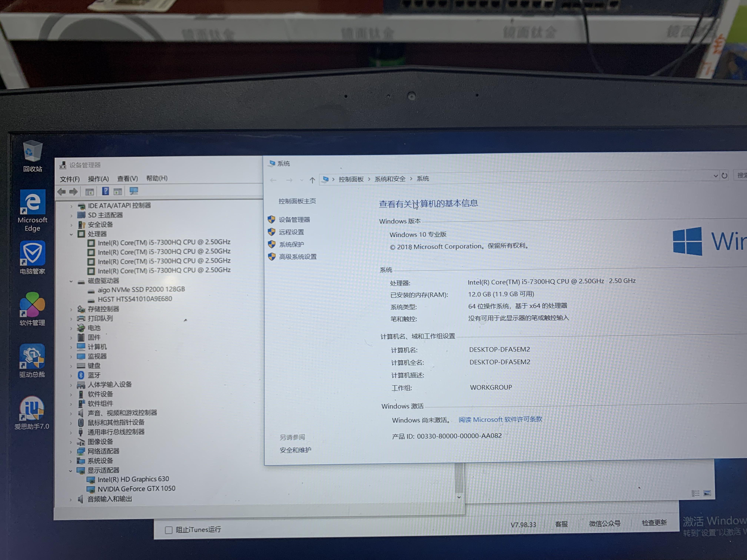Select HGST HTS541010A9E680 disk entry
This screenshot has width=747, height=560.
pyautogui.click(x=135, y=299)
